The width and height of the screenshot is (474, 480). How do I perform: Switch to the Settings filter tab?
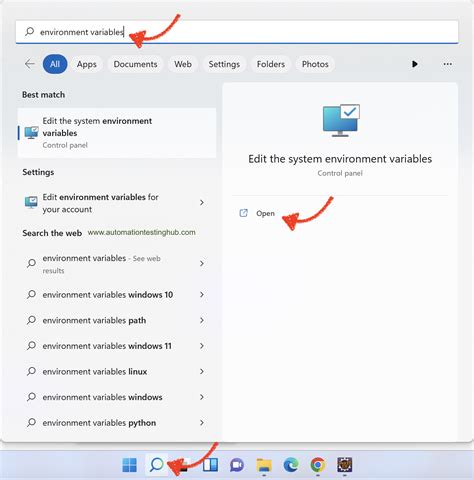pyautogui.click(x=224, y=64)
